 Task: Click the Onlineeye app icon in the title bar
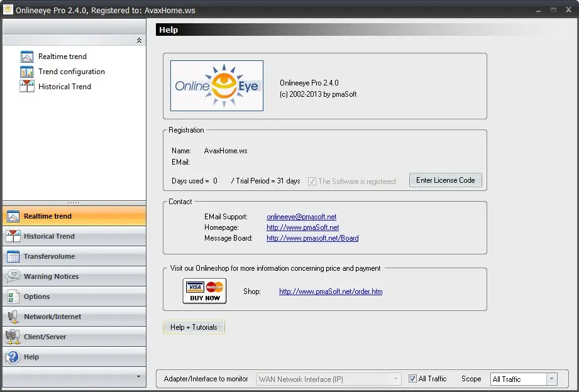tap(8, 10)
